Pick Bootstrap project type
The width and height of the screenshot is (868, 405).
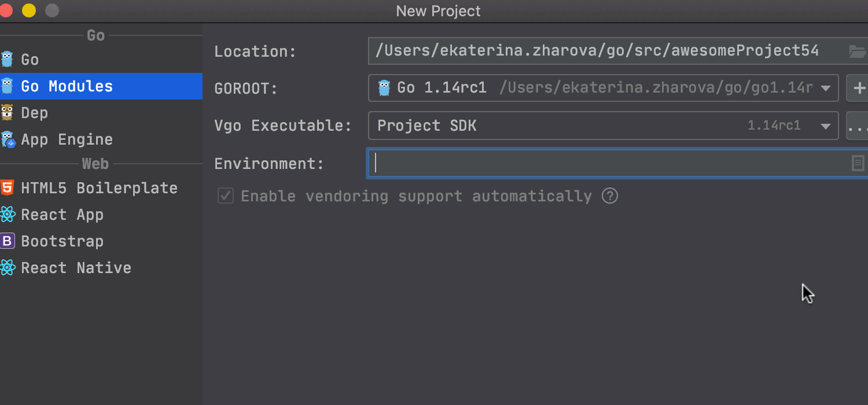[x=101, y=241]
